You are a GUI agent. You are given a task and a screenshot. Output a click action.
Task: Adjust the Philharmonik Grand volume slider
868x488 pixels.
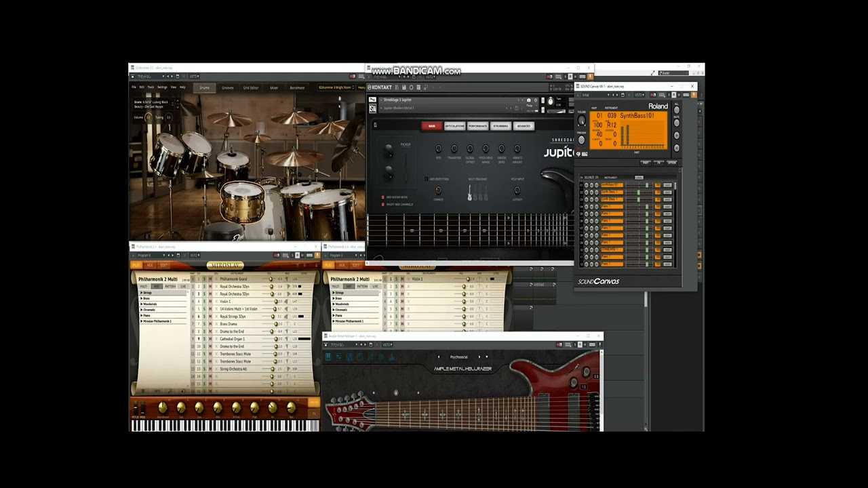tap(271, 279)
